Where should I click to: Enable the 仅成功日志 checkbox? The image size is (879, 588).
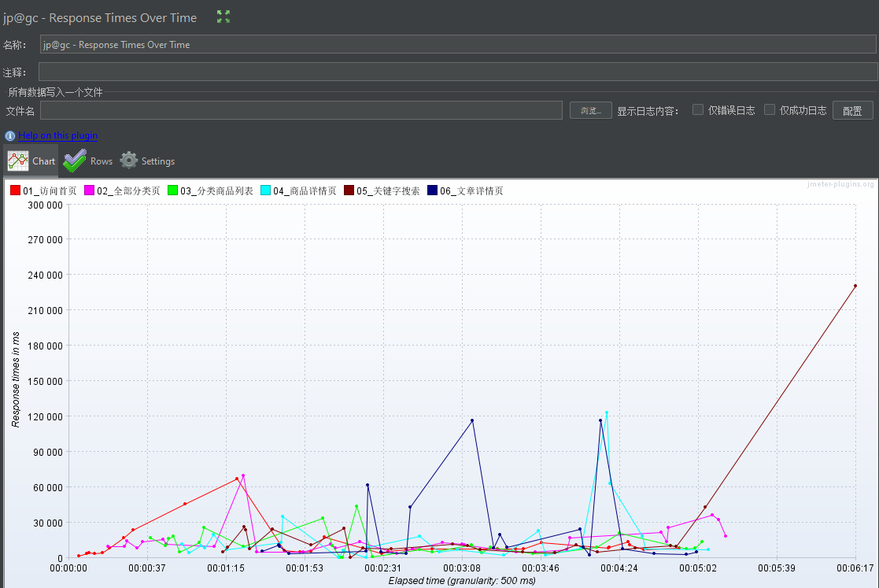click(x=770, y=110)
